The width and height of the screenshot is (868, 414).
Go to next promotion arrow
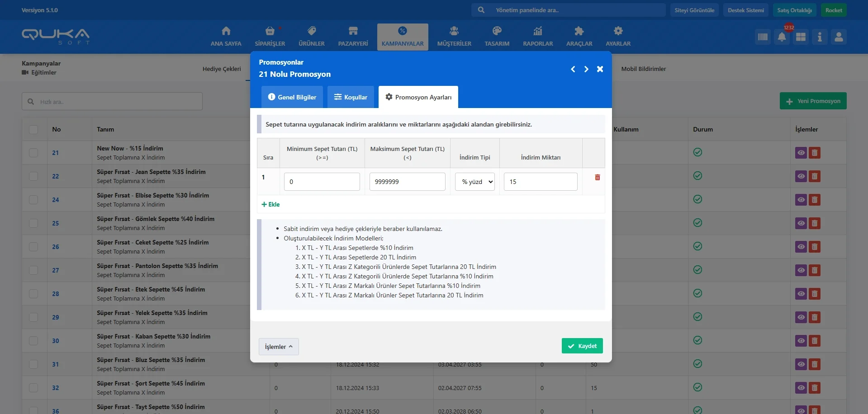[x=586, y=69]
